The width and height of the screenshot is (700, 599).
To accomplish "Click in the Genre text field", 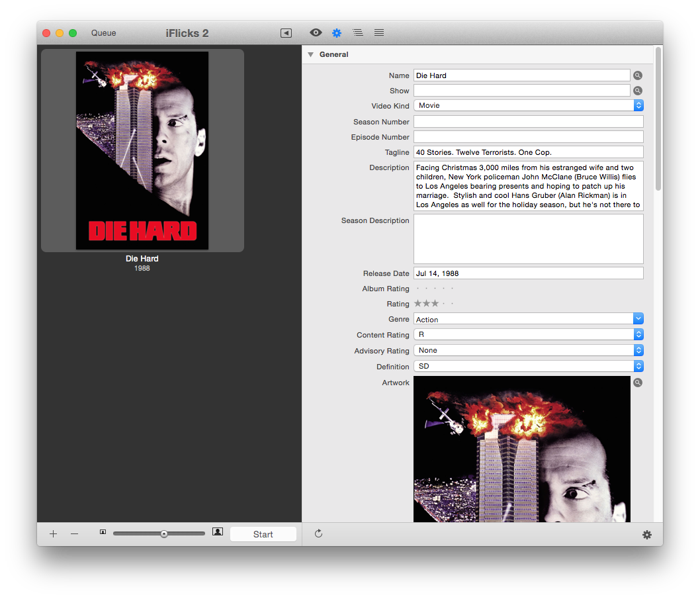I will click(523, 319).
